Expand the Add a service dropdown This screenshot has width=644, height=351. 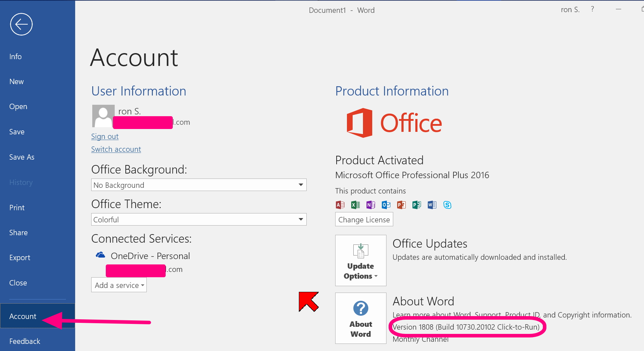(x=119, y=285)
